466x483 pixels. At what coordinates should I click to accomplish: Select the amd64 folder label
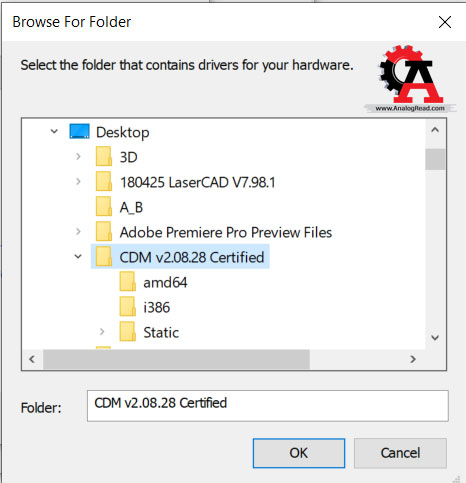[x=165, y=283]
